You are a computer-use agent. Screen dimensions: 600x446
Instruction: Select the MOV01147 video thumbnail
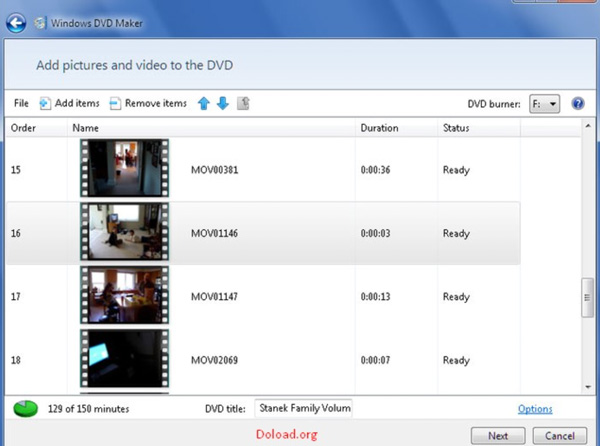click(124, 295)
